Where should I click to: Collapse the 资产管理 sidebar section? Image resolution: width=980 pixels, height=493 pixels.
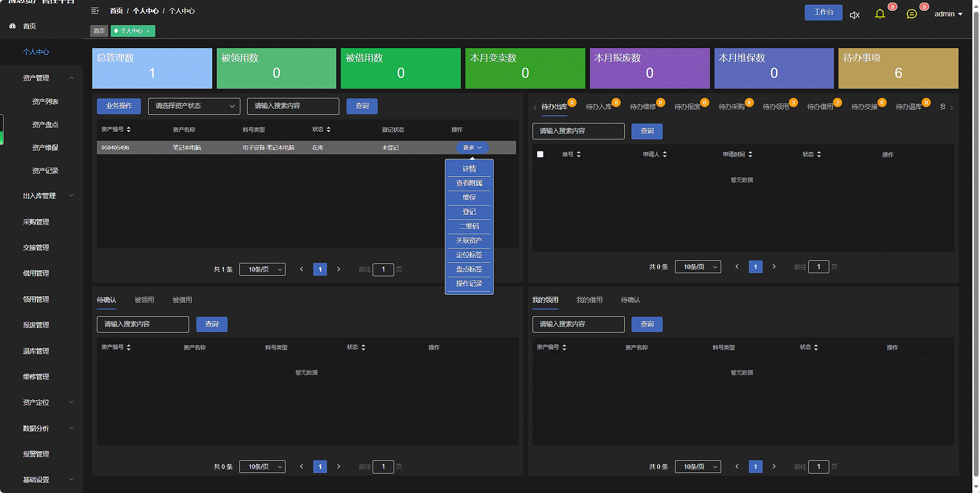pyautogui.click(x=71, y=78)
